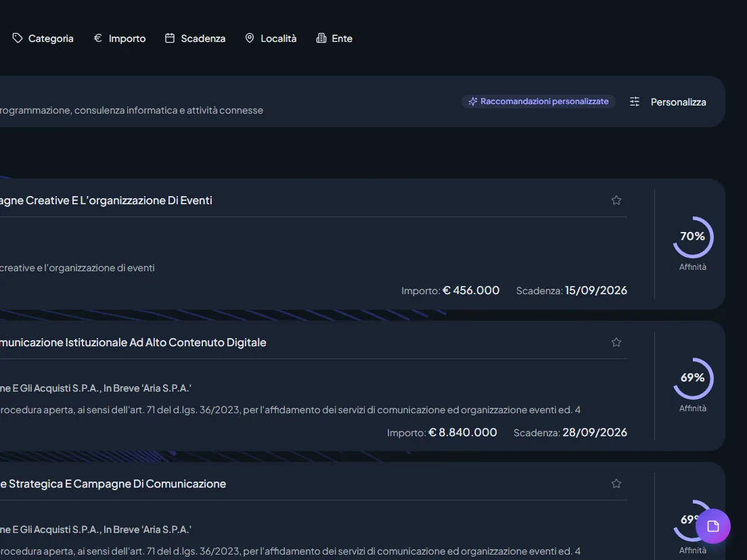Click the amount € 8.840.000

coord(463,432)
